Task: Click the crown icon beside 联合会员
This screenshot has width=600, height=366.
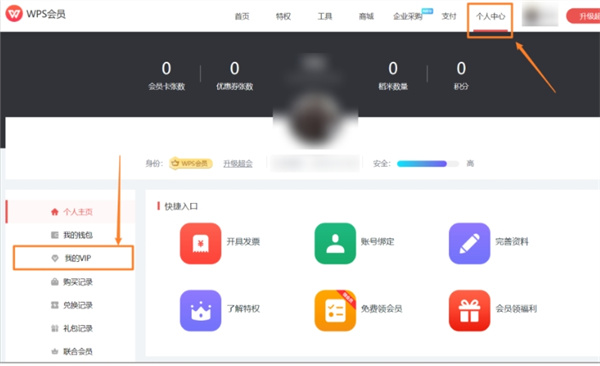Action: pos(55,351)
